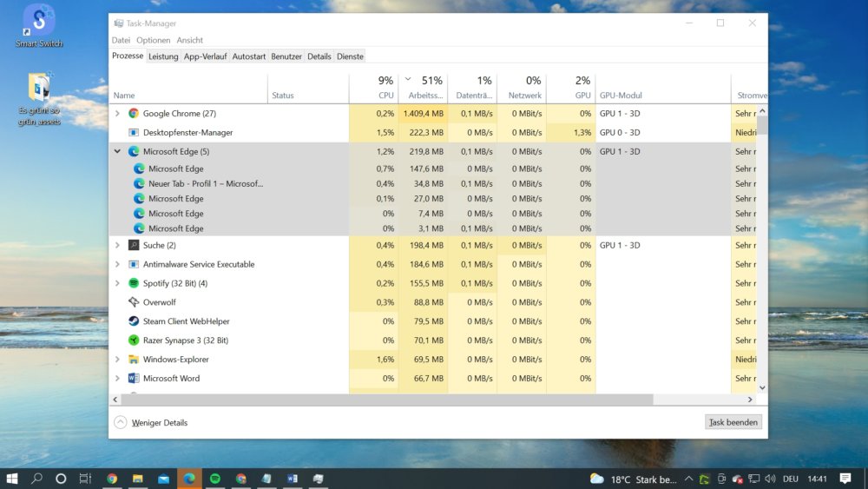Open the 14:41 clock in taskbar

[817, 479]
